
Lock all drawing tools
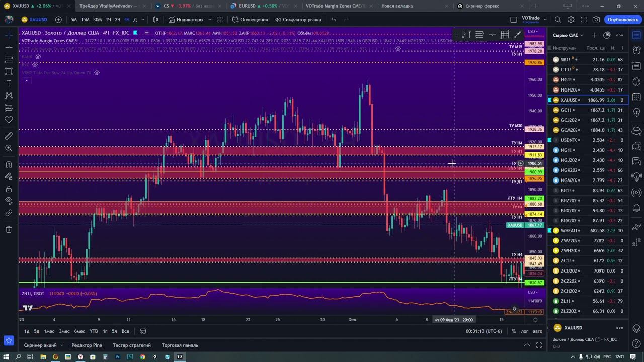(x=9, y=189)
